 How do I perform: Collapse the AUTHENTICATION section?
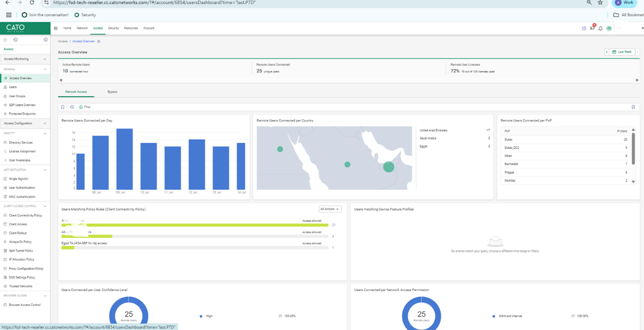(45, 170)
